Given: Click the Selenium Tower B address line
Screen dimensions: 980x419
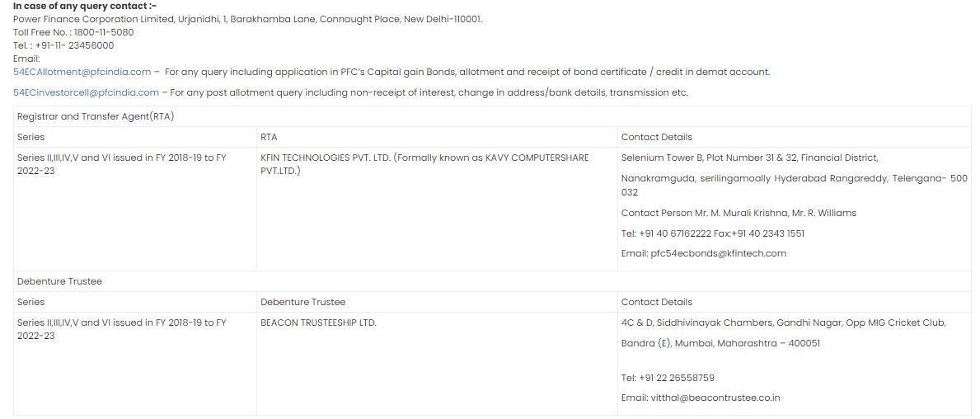Looking at the screenshot, I should tap(749, 158).
